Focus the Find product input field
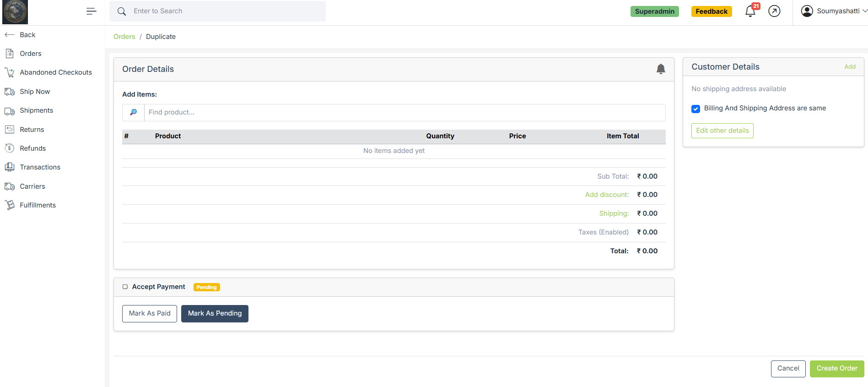The image size is (868, 387). (x=404, y=113)
